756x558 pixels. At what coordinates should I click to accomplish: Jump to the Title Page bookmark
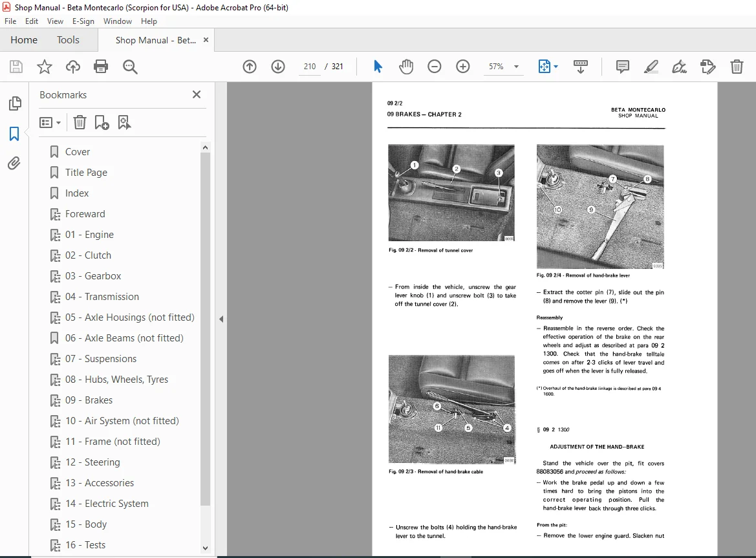(x=86, y=173)
